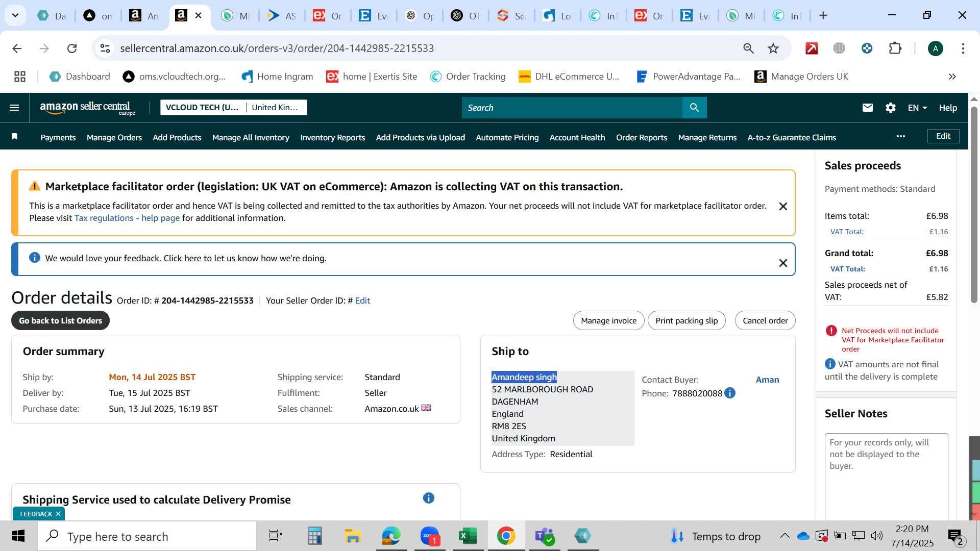Click the phone number info icon
980x551 pixels.
[730, 393]
